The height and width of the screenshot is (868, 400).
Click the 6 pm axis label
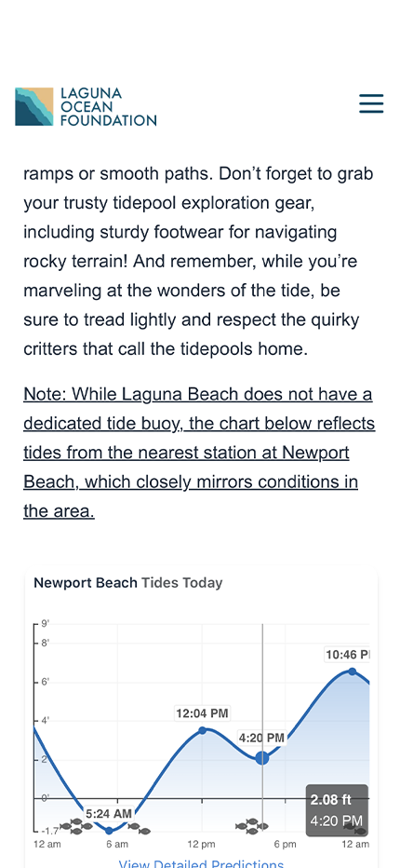pyautogui.click(x=286, y=845)
